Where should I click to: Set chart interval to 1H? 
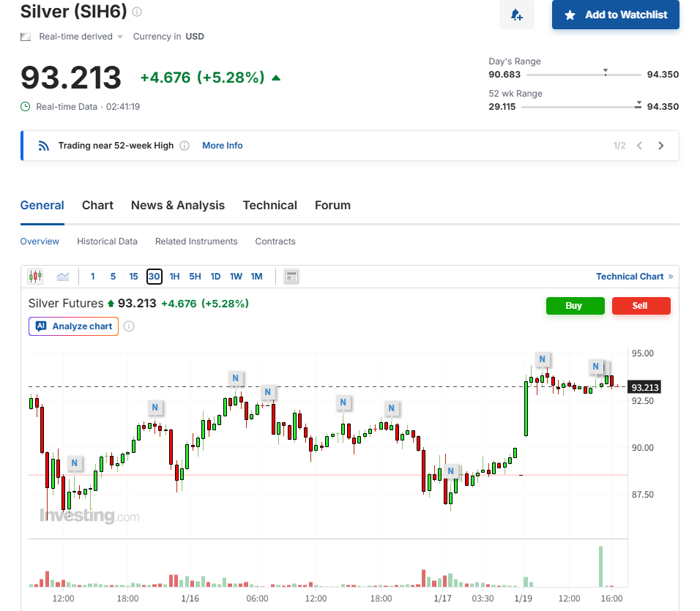pyautogui.click(x=174, y=277)
